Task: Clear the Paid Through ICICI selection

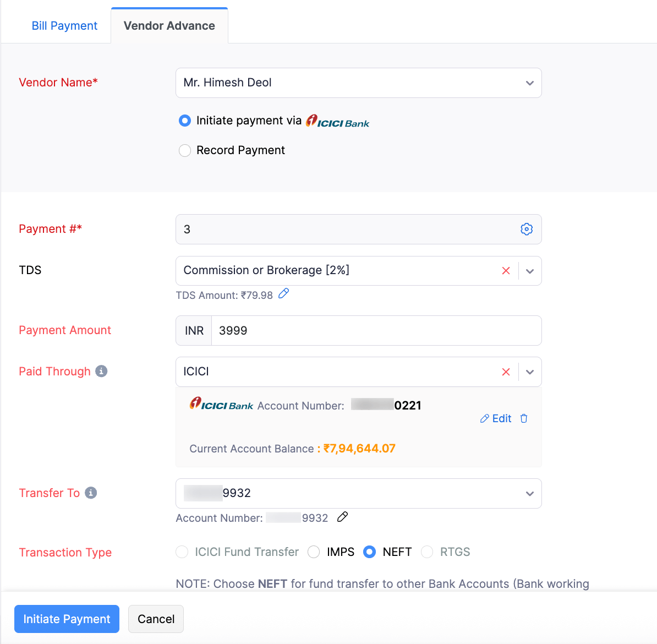Action: click(506, 372)
